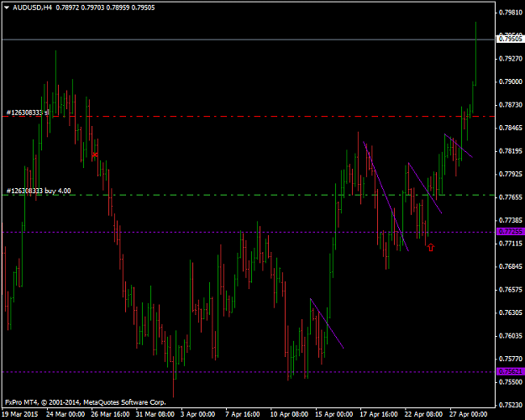
Task: Click the 31 Mar 08:00 time label
Action: tap(155, 414)
